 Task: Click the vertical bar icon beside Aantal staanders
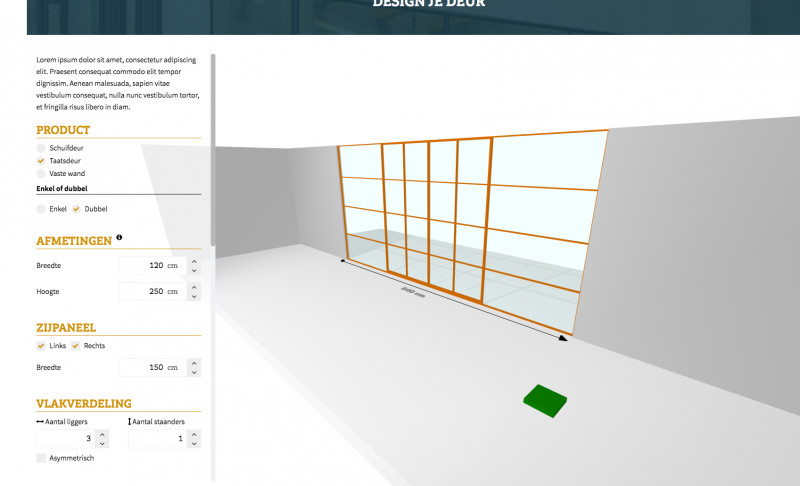click(x=130, y=422)
